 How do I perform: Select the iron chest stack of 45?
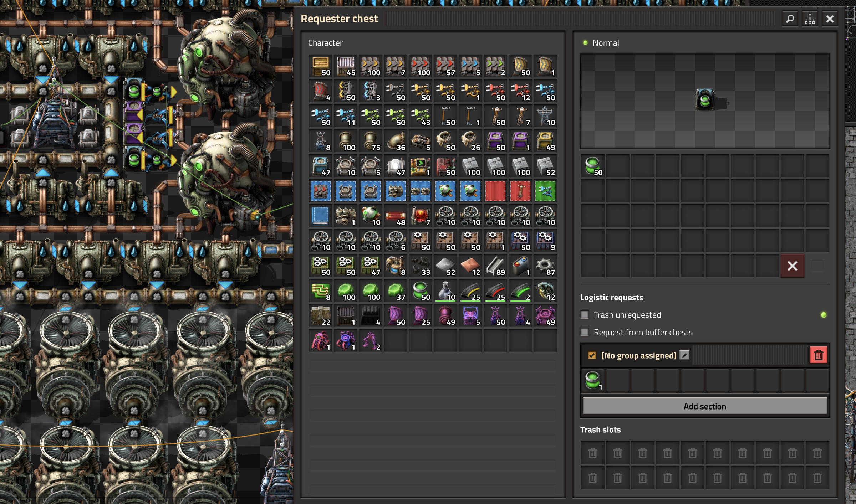pyautogui.click(x=346, y=66)
